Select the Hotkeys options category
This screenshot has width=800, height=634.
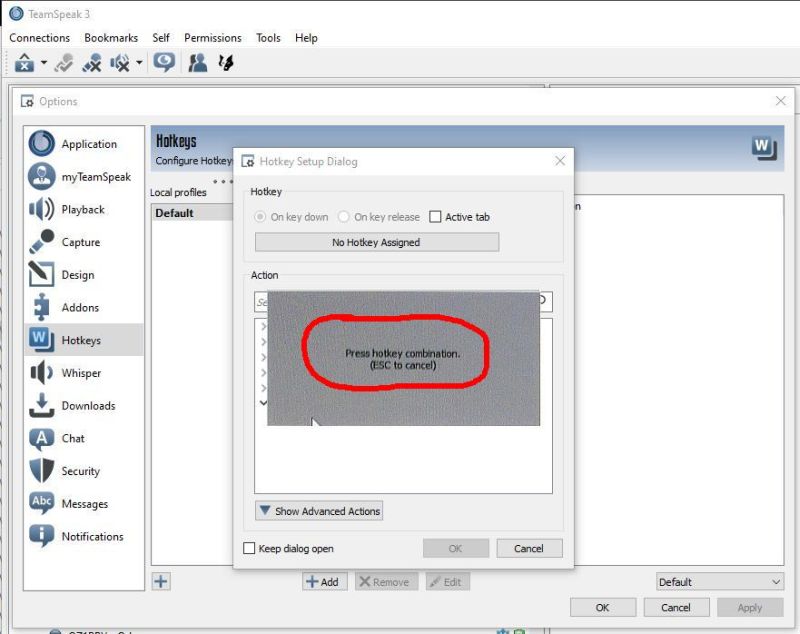pos(84,340)
